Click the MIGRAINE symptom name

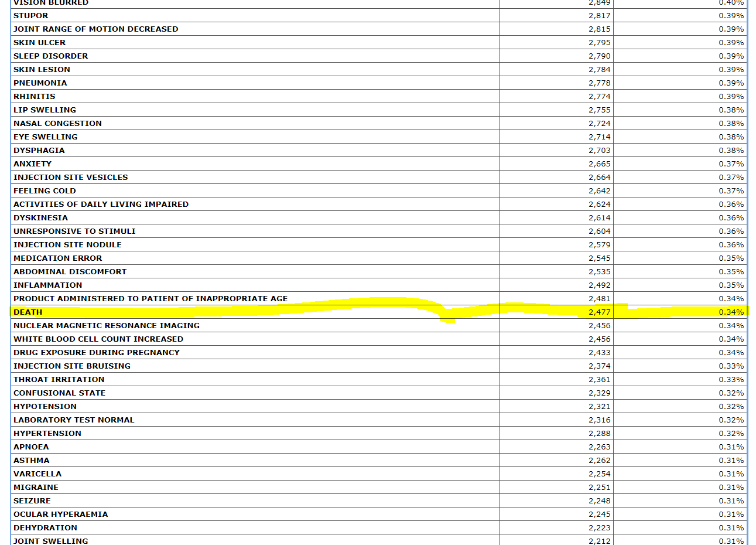36,488
